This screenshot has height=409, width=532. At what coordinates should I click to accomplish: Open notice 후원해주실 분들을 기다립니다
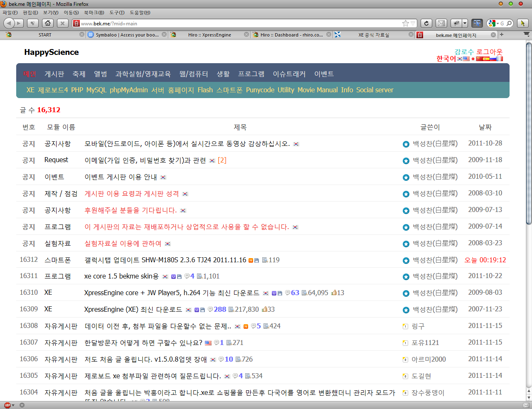[131, 210]
